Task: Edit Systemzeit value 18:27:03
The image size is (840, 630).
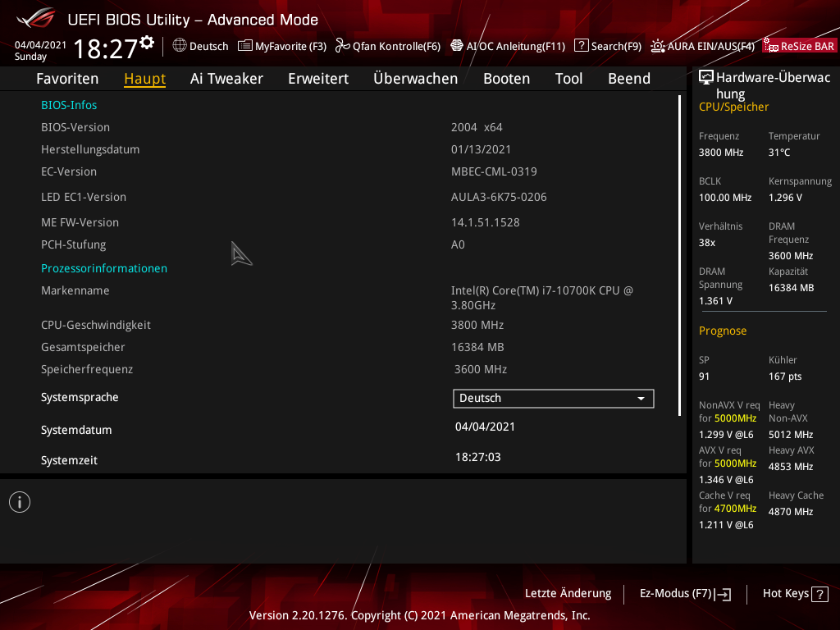Action: coord(478,458)
